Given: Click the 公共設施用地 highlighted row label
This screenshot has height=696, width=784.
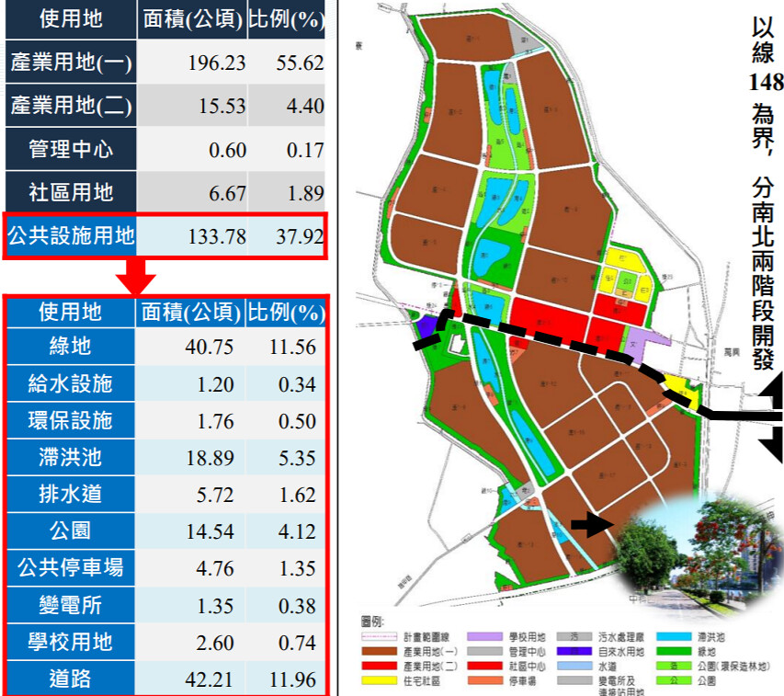Looking at the screenshot, I should 71,235.
